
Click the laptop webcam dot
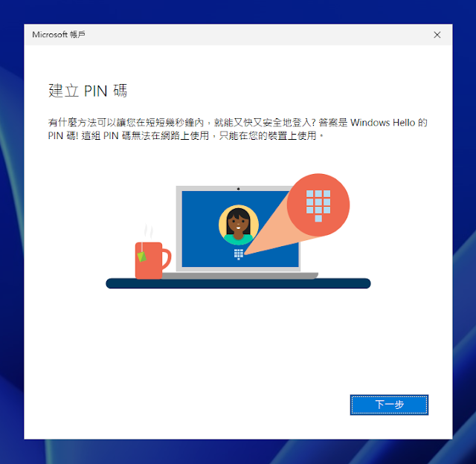point(238,189)
